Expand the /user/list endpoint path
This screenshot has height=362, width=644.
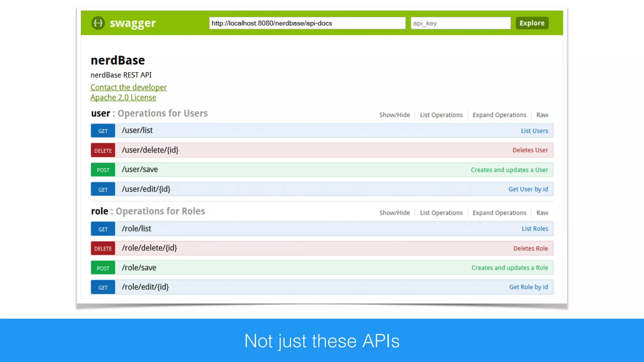pyautogui.click(x=137, y=130)
